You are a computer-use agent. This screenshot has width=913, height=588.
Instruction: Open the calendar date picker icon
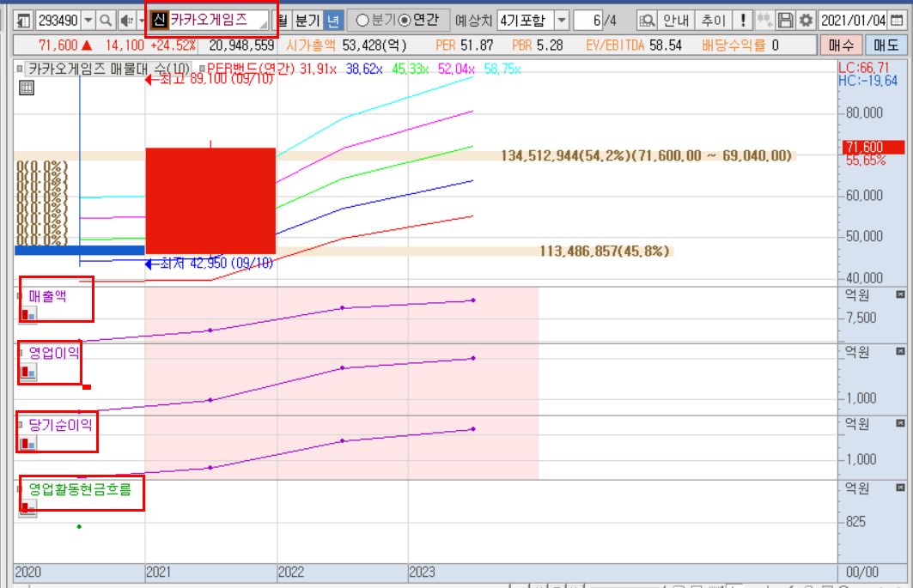pyautogui.click(x=898, y=21)
